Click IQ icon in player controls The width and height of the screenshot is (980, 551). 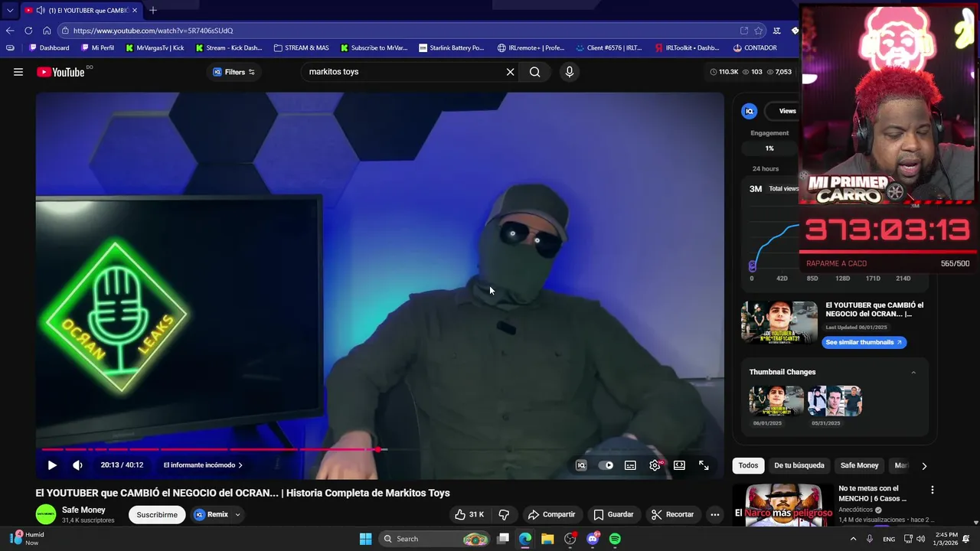click(581, 465)
